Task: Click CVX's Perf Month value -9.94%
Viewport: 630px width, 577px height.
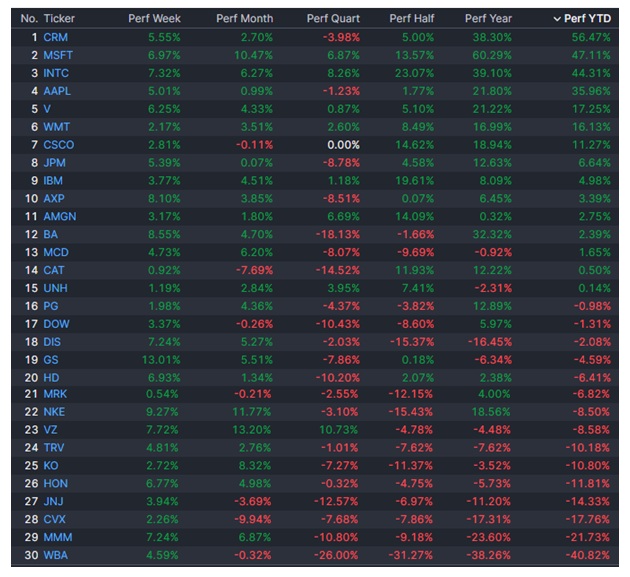Action: pyautogui.click(x=253, y=519)
